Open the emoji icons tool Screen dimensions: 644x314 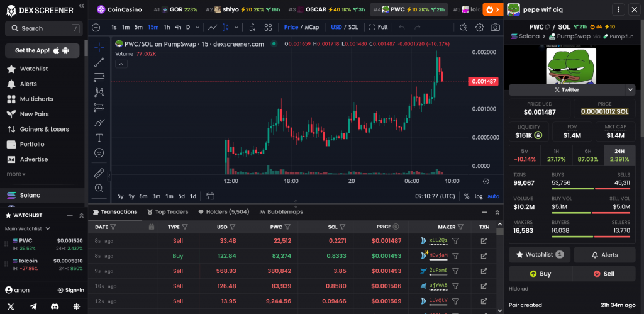(x=99, y=152)
